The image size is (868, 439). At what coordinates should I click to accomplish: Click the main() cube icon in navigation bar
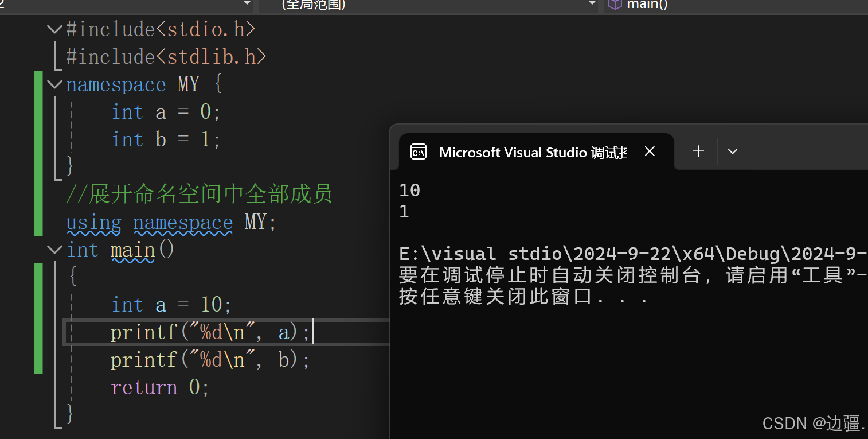click(615, 5)
